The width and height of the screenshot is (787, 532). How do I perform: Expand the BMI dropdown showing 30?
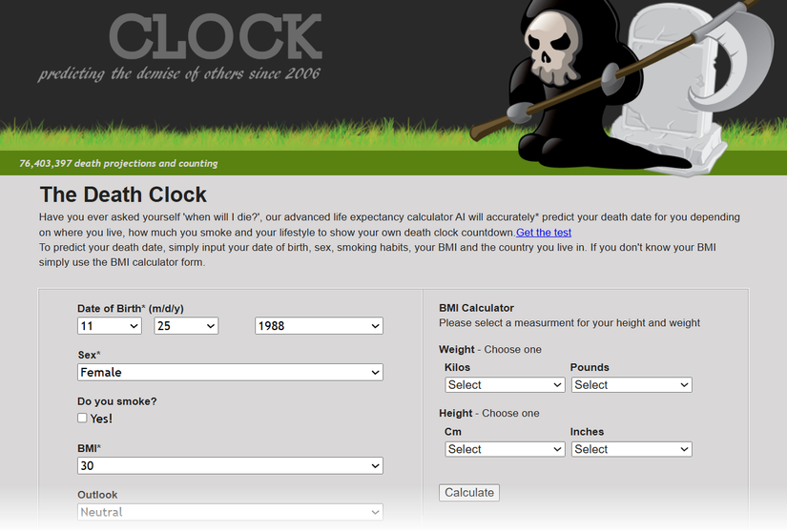230,466
